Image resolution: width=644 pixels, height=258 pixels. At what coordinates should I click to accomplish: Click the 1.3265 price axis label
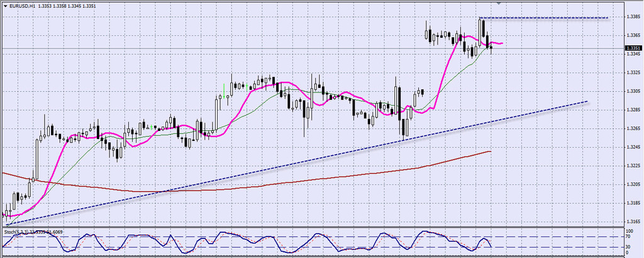(632, 128)
